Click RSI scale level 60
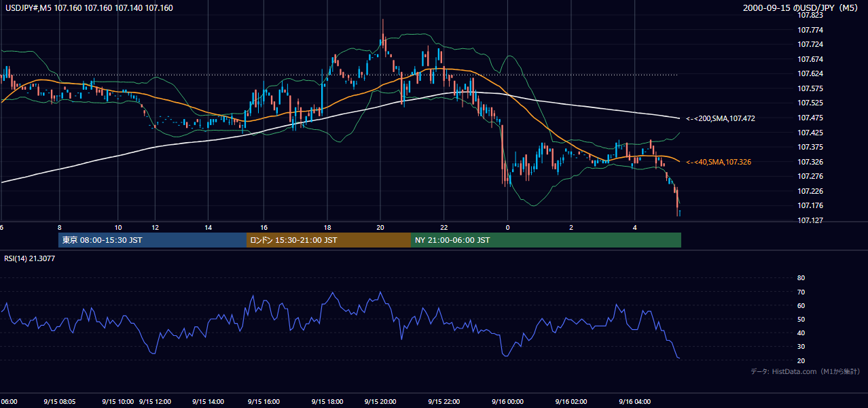 click(x=801, y=305)
